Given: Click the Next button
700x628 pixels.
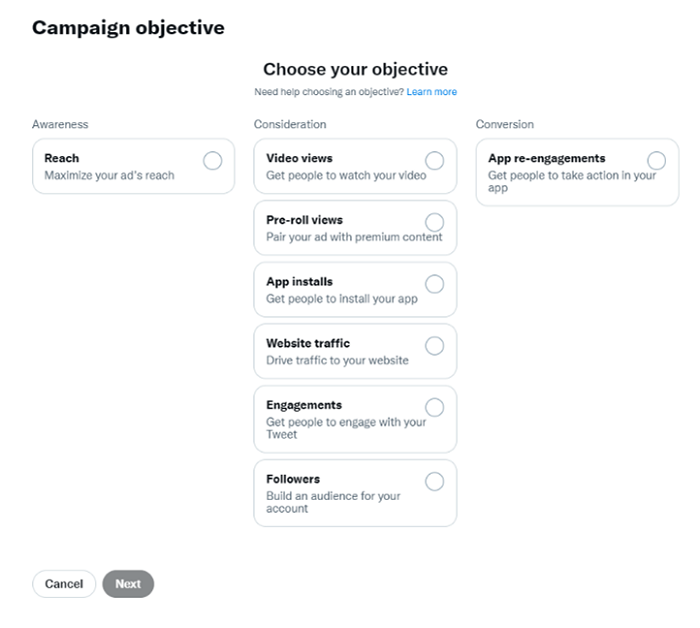Looking at the screenshot, I should [128, 584].
